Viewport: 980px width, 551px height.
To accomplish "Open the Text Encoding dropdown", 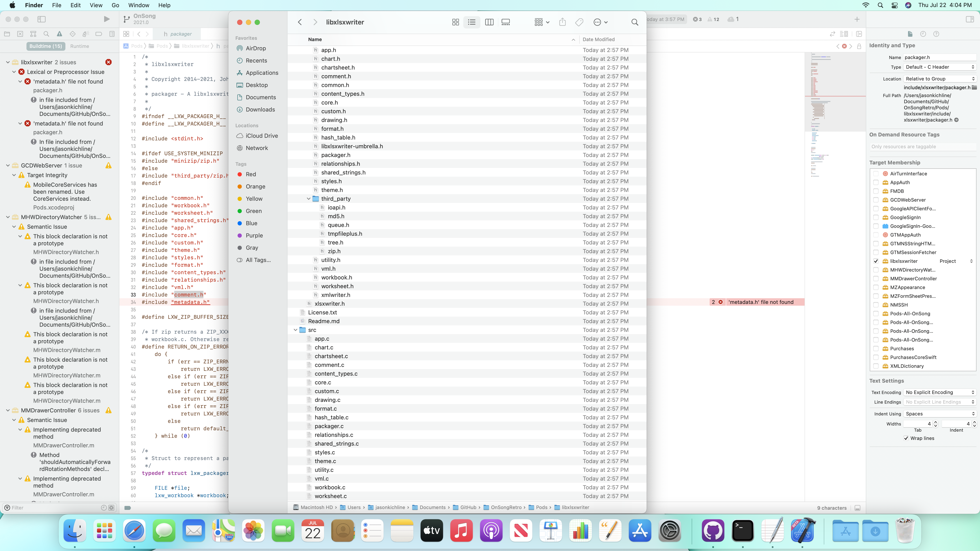I will click(939, 392).
